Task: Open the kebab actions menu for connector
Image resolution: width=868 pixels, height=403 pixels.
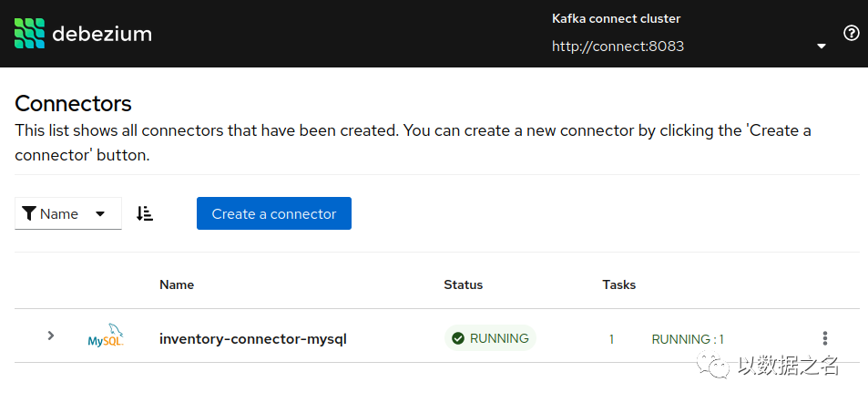Action: [825, 338]
